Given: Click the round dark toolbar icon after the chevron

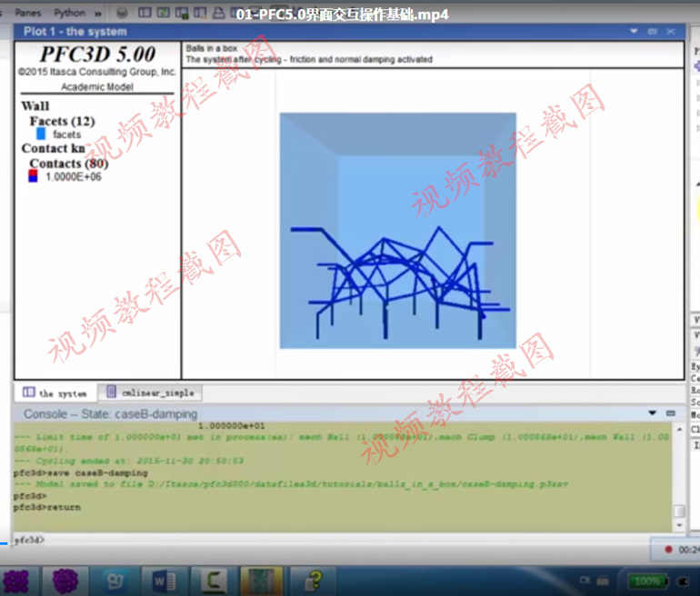Looking at the screenshot, I should coord(122,13).
